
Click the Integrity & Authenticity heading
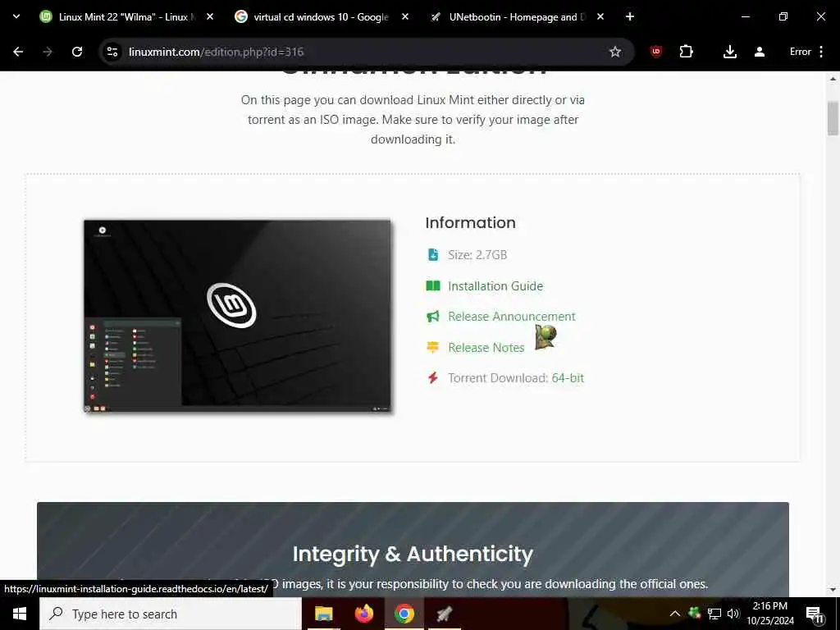413,554
